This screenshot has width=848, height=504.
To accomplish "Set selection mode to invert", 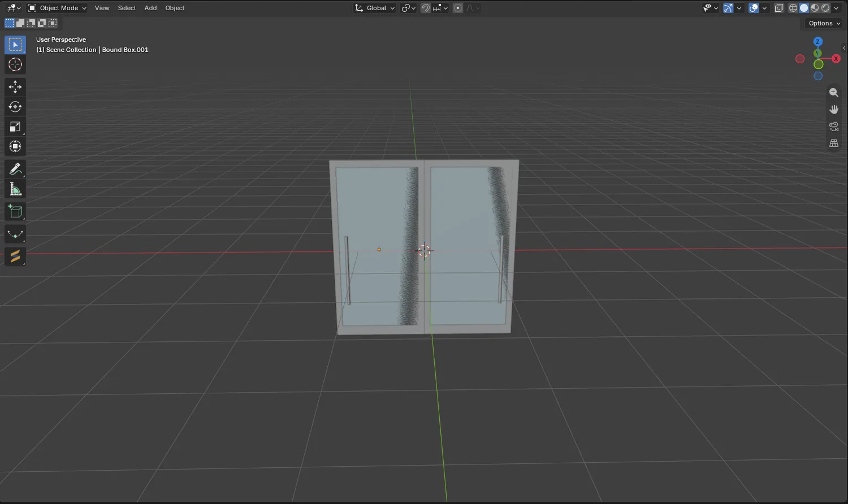I will click(42, 23).
